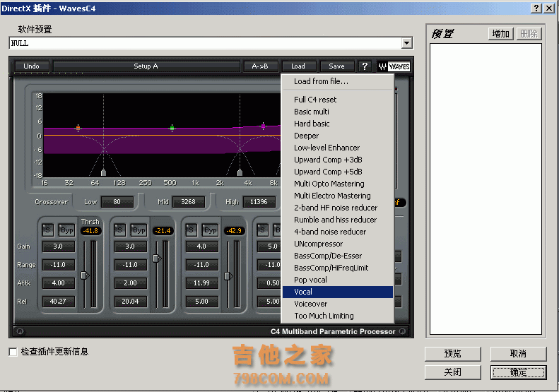Click the 预览 preview button
This screenshot has width=559, height=392.
pyautogui.click(x=453, y=354)
